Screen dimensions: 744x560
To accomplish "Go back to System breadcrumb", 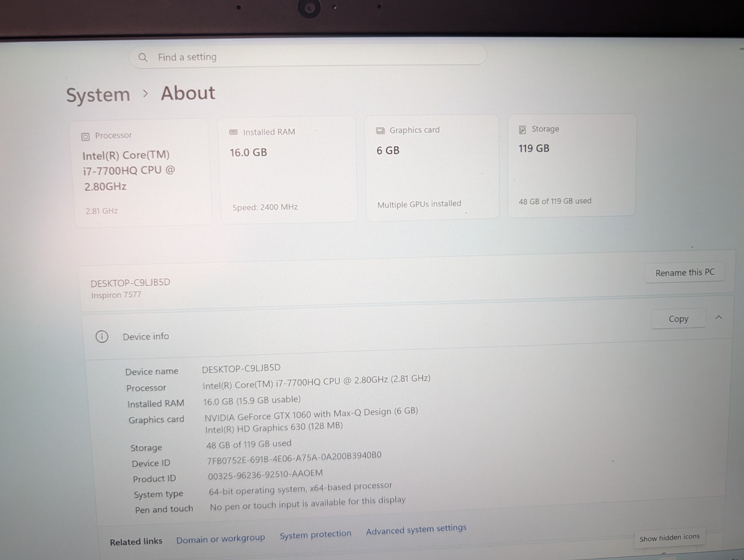I will point(98,95).
